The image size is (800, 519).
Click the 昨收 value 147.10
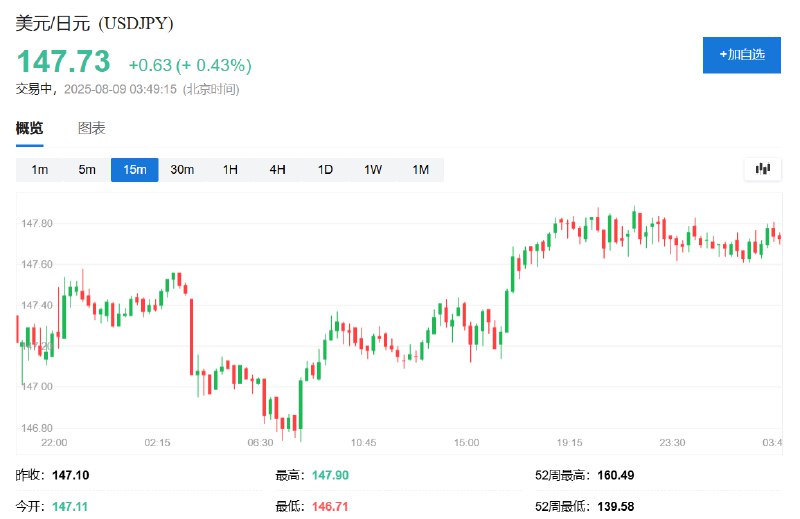click(x=70, y=475)
